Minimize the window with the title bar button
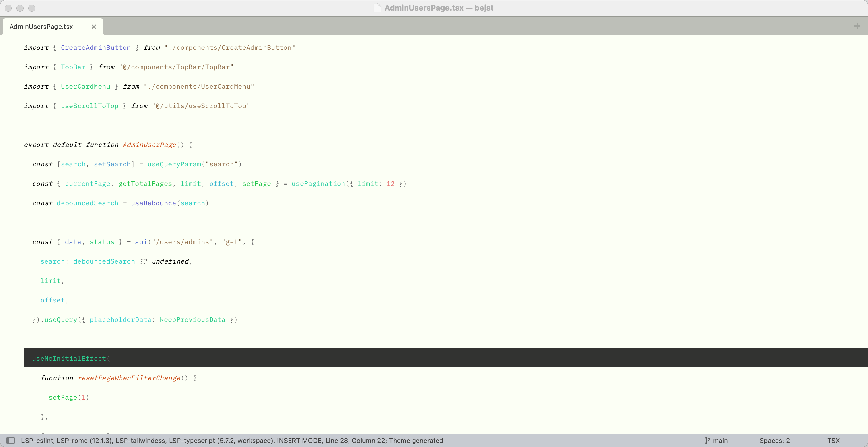 tap(20, 8)
